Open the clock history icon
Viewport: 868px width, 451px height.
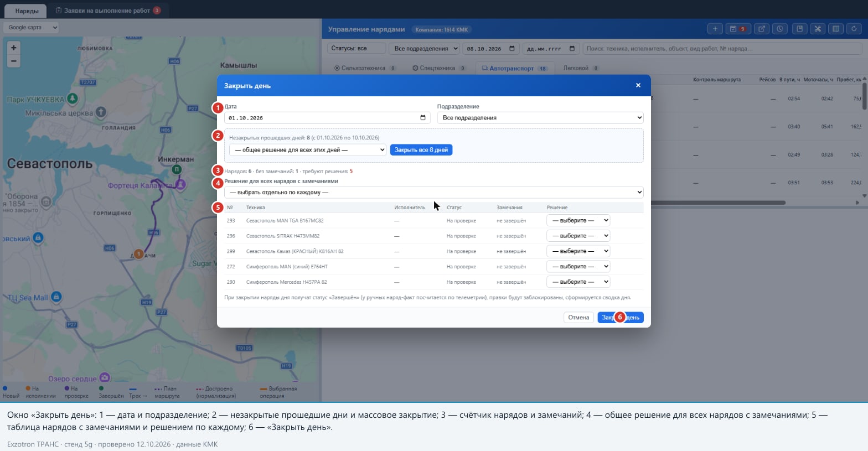780,29
